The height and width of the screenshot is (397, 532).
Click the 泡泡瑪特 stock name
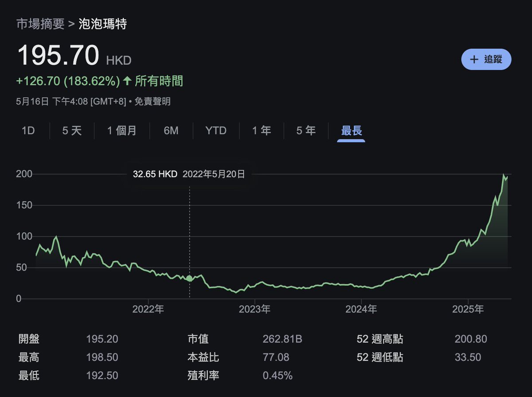click(103, 24)
